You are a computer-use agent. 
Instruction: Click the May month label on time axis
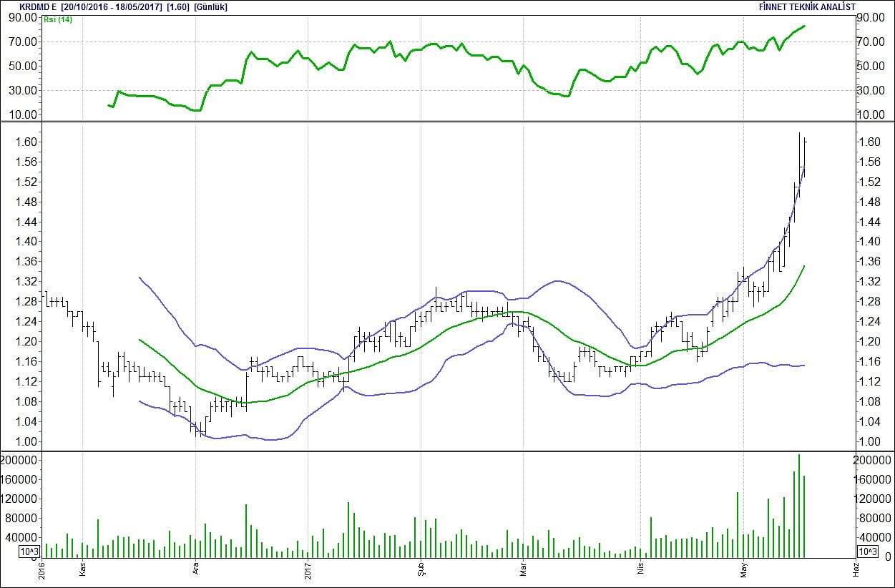pos(743,569)
